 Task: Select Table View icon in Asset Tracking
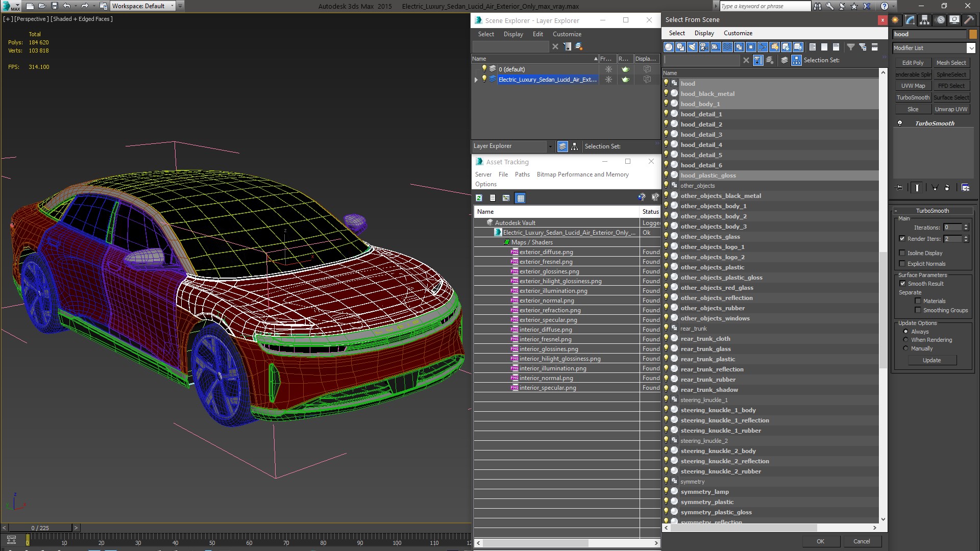pos(520,198)
